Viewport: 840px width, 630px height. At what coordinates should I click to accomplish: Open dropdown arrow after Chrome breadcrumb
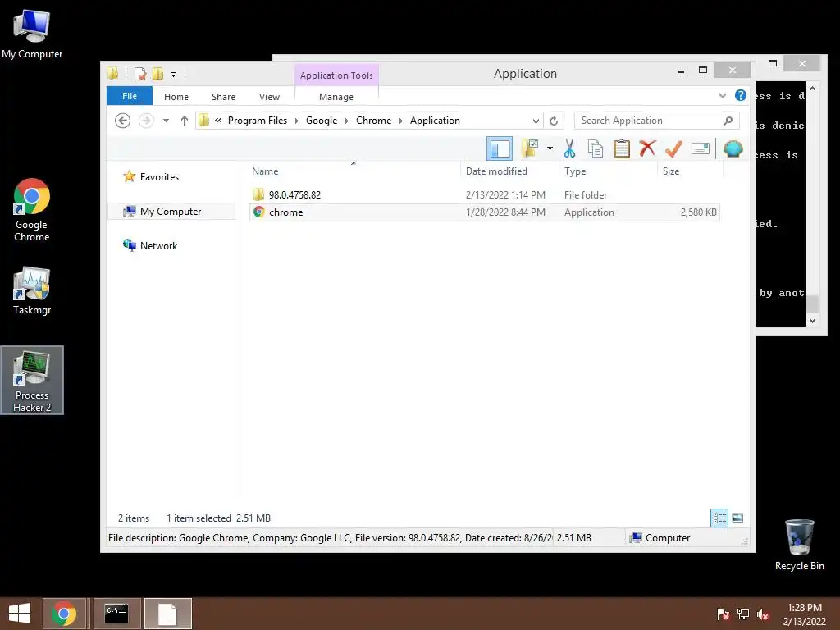coord(400,121)
